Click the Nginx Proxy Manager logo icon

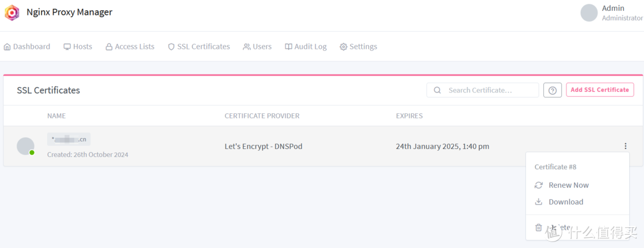coord(12,13)
